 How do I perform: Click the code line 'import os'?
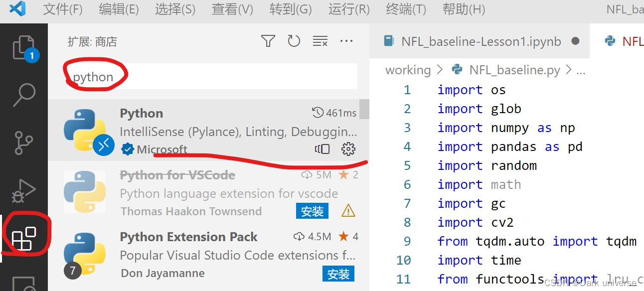472,90
